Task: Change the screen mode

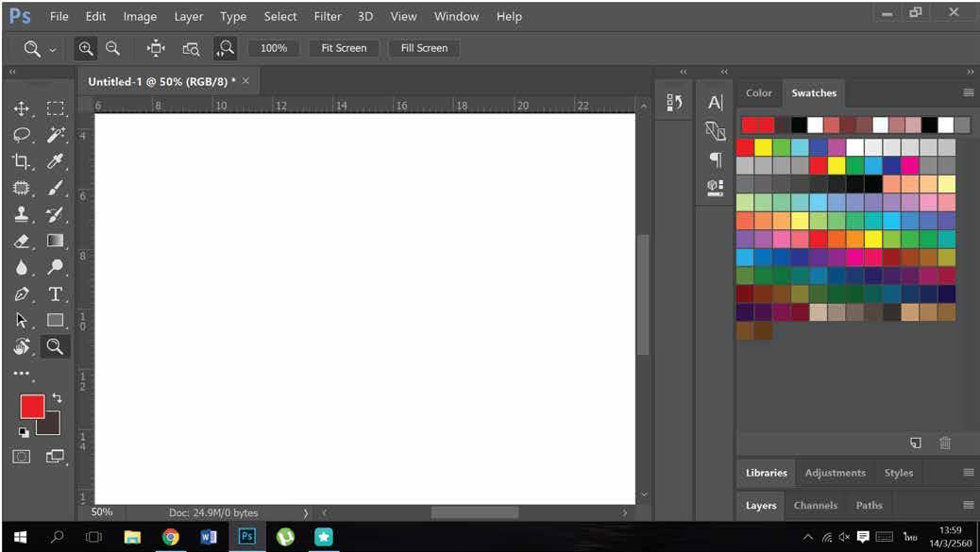Action: (55, 457)
